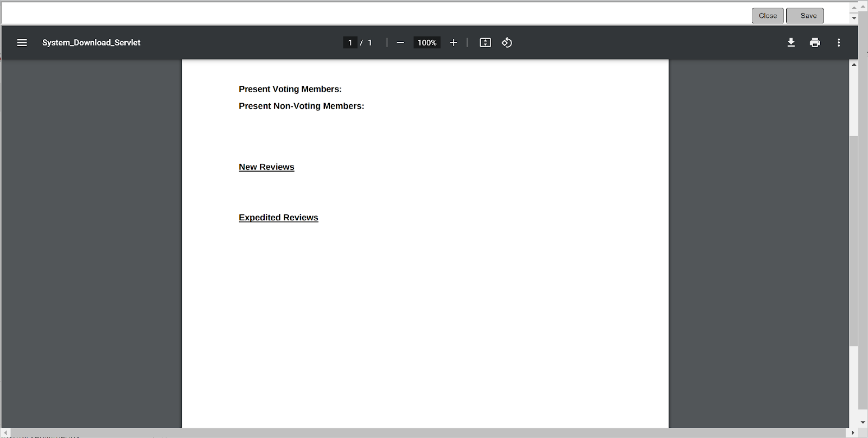Click the System_Download_Servlet document title
Image resolution: width=868 pixels, height=438 pixels.
[91, 42]
